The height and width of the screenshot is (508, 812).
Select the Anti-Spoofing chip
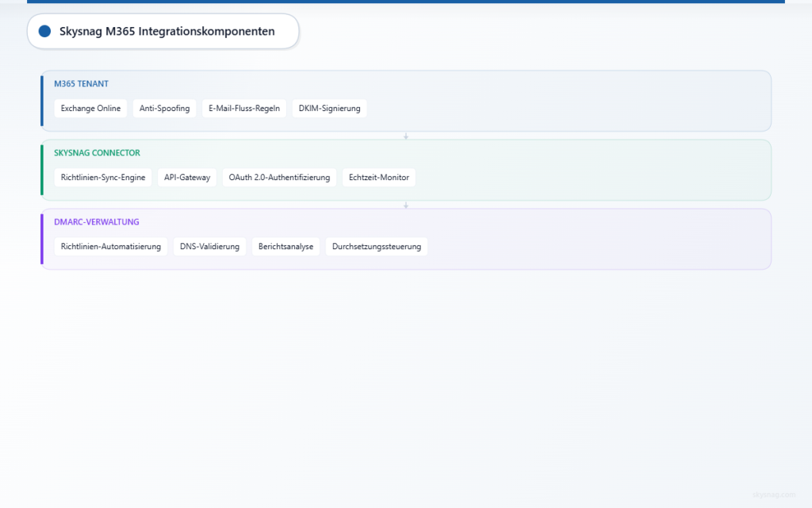coord(165,108)
